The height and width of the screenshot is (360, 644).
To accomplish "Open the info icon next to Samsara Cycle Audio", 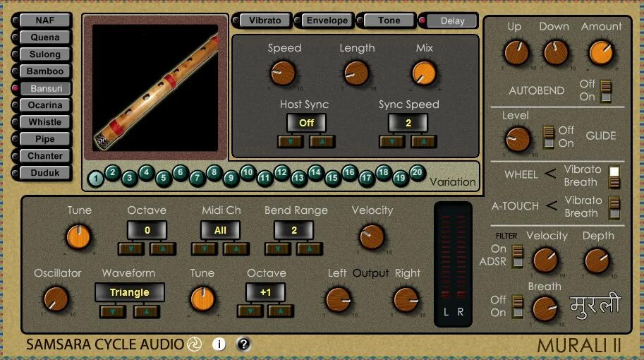I will coord(219,344).
